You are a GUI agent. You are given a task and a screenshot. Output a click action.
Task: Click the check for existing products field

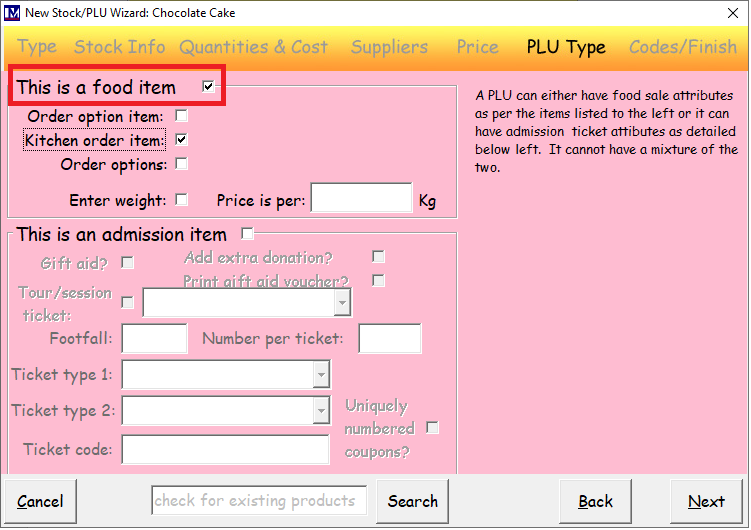click(x=259, y=500)
